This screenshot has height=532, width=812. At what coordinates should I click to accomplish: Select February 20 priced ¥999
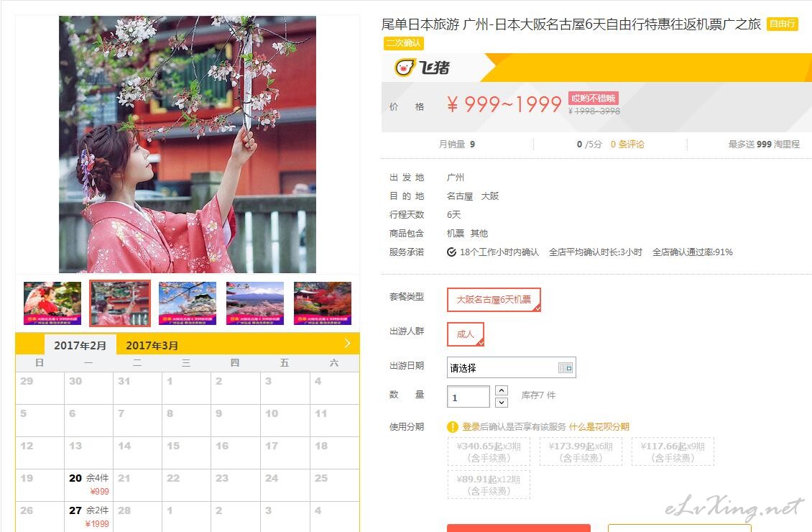(x=88, y=485)
